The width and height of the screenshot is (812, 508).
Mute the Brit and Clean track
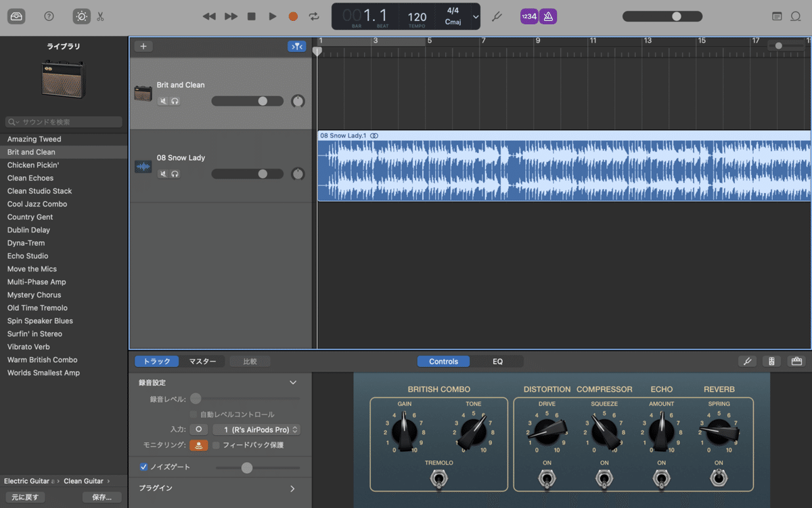tap(163, 101)
